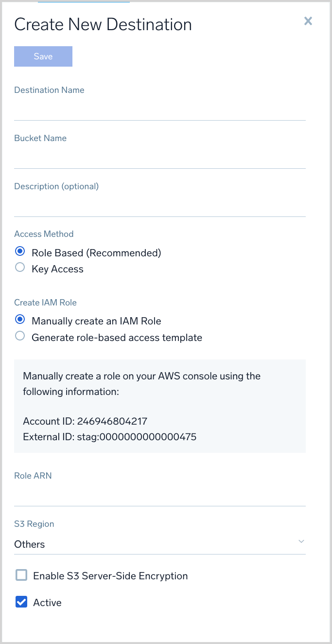
Task: Expand S3 Region using the chevron arrow
Action: 301,542
